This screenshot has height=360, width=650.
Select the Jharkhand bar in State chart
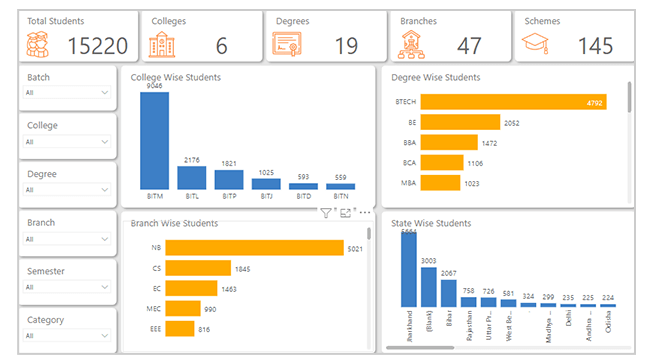click(409, 269)
